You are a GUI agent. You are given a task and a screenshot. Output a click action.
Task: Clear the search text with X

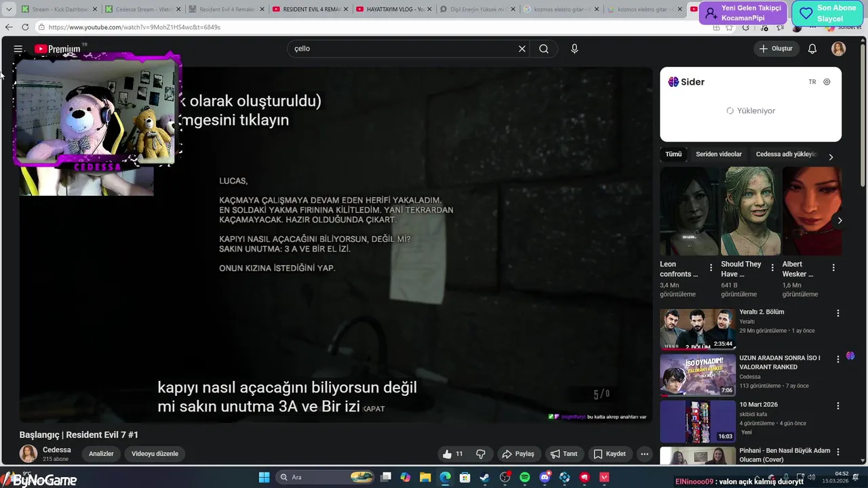[522, 49]
